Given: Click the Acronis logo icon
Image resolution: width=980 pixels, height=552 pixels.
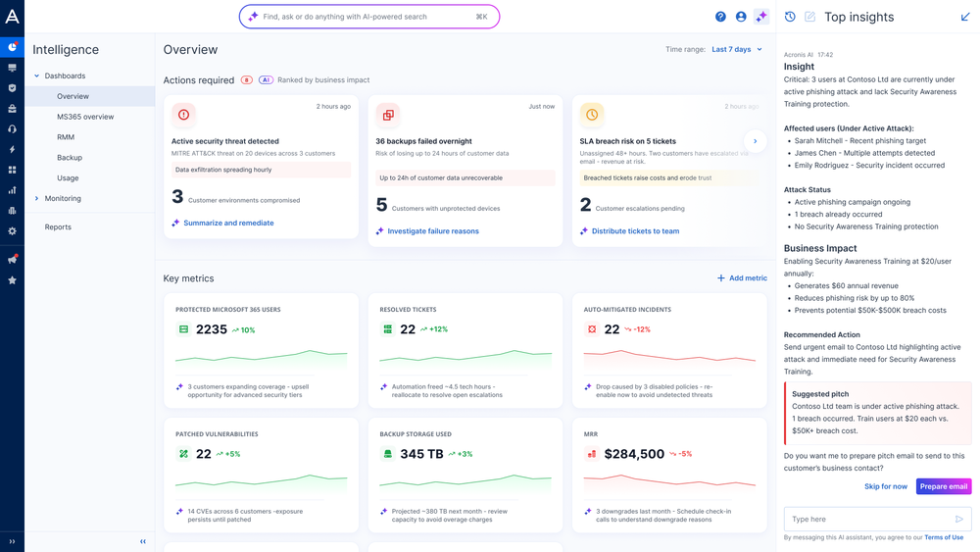Looking at the screenshot, I should [x=12, y=17].
